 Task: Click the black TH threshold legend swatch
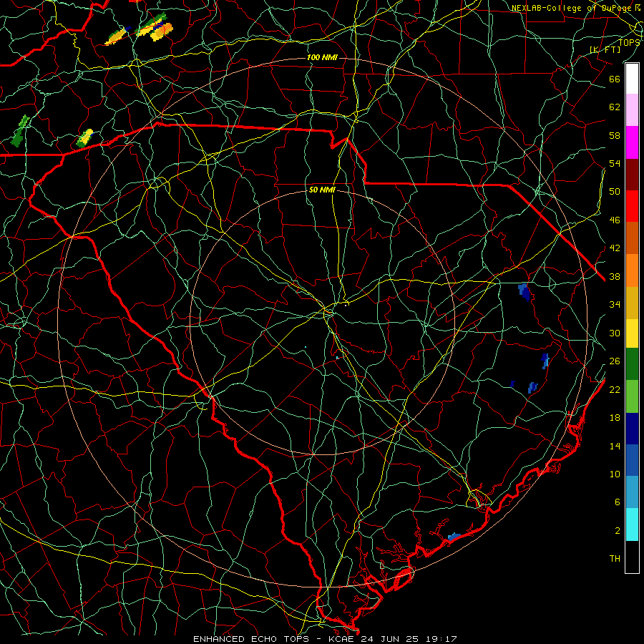click(632, 557)
